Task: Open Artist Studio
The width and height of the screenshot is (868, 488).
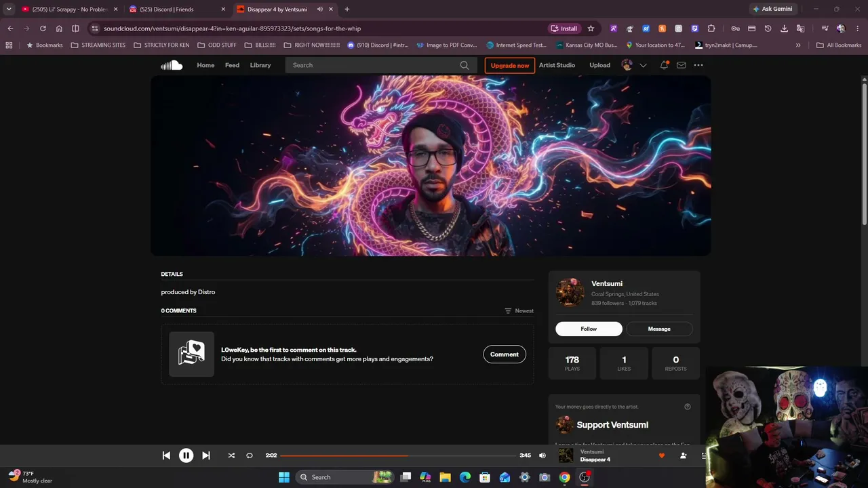Action: [x=557, y=65]
